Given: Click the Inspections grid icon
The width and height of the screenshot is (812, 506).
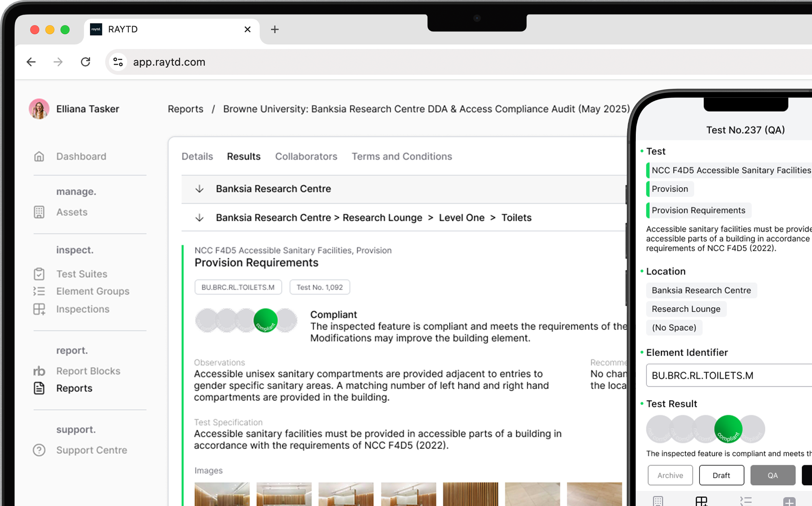Looking at the screenshot, I should [39, 309].
